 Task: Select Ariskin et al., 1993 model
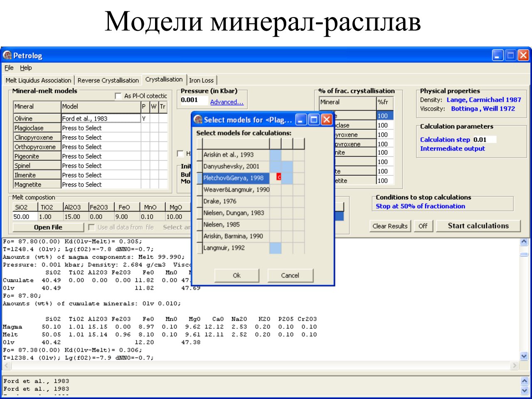click(x=236, y=155)
